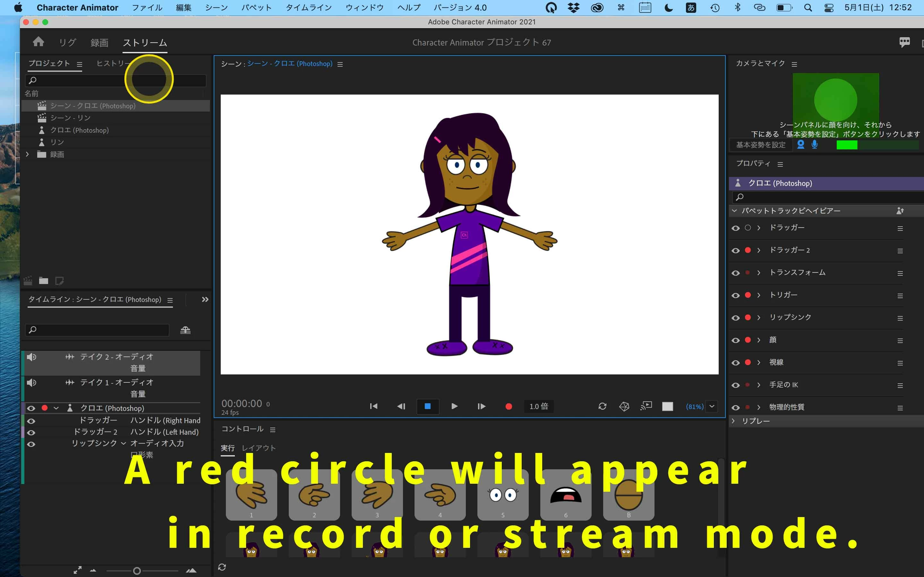
Task: Toggle visibility of クロエ (Photoshop) timeline track
Action: [x=31, y=408]
